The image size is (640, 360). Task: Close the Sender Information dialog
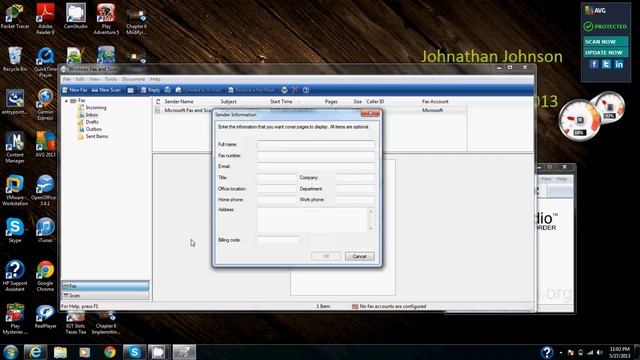click(x=370, y=114)
